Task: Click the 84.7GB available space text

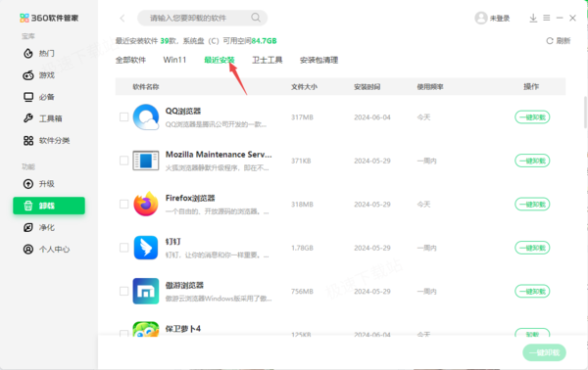Action: (x=264, y=41)
